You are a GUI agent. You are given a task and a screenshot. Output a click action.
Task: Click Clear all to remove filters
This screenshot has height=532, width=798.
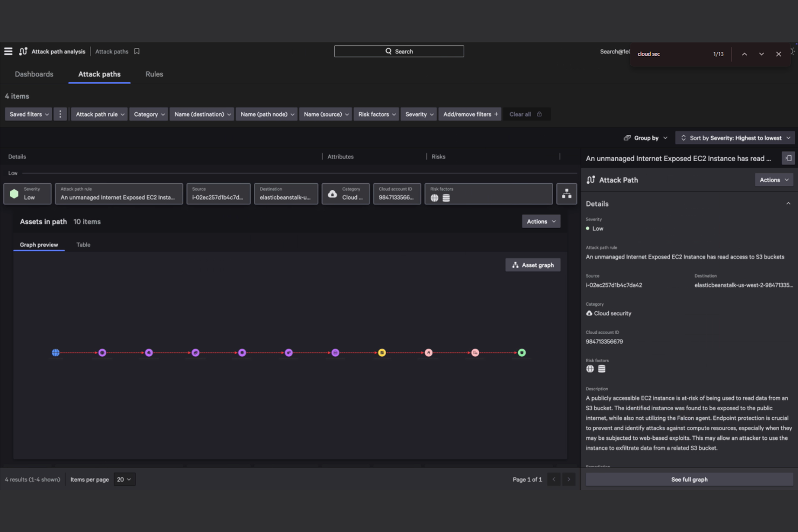click(x=520, y=114)
